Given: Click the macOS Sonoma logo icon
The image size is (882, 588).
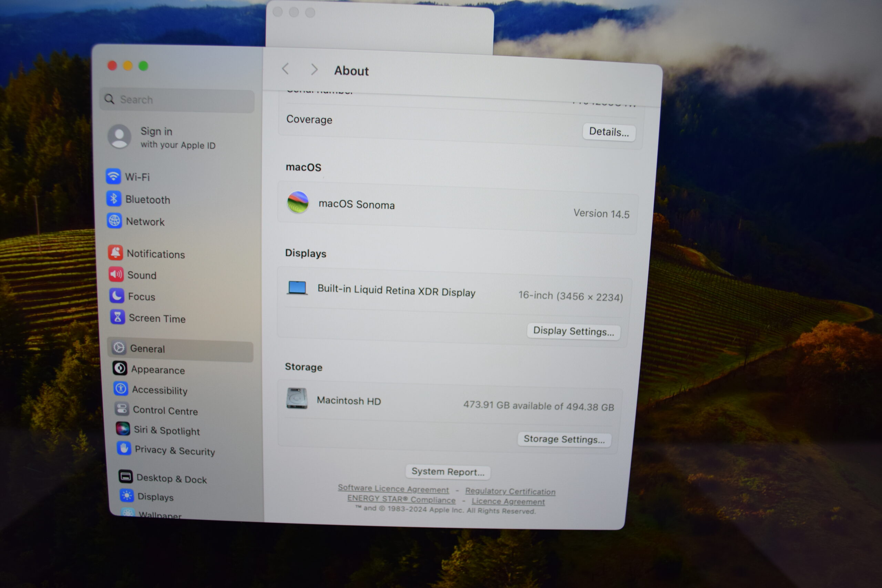Looking at the screenshot, I should [298, 203].
